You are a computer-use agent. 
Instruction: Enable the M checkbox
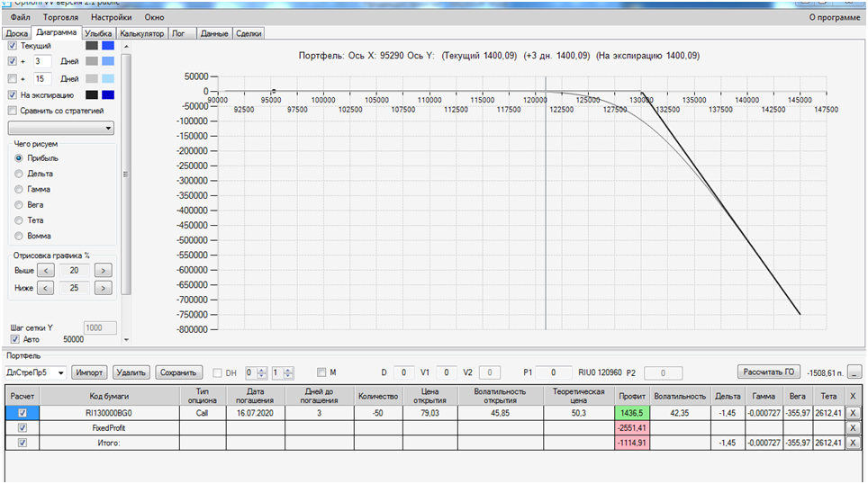tap(321, 372)
